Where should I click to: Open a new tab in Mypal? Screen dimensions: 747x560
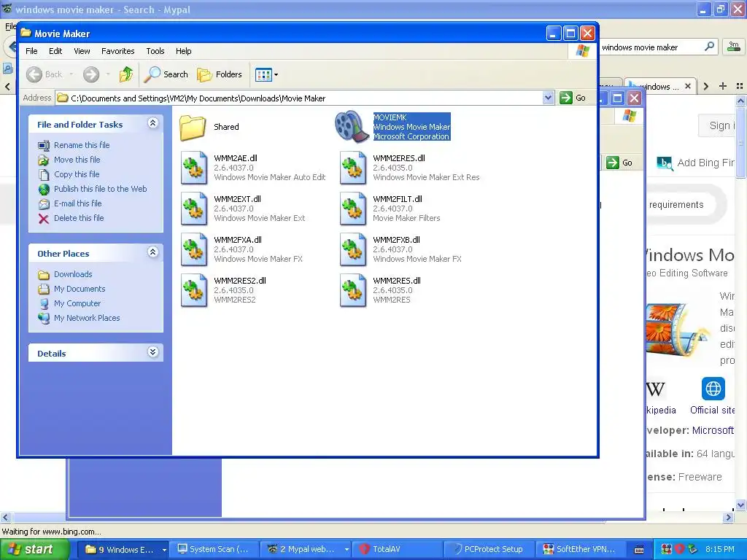[x=723, y=86]
